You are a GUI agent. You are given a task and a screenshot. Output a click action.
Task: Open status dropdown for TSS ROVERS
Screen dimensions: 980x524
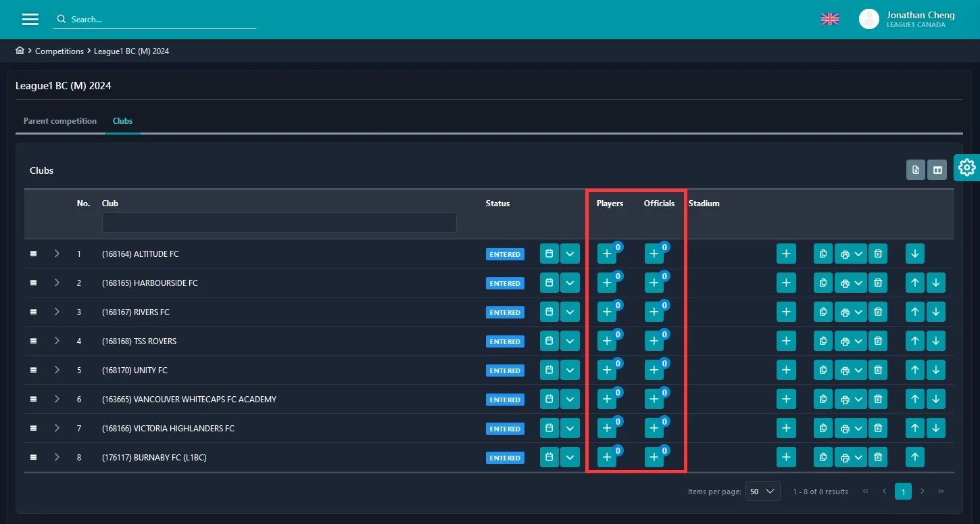click(x=570, y=341)
